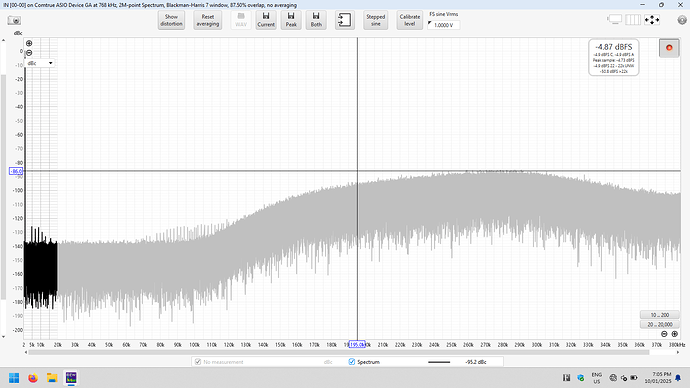The height and width of the screenshot is (388, 690).
Task: Toggle the No measurement checkbox
Action: (x=198, y=362)
